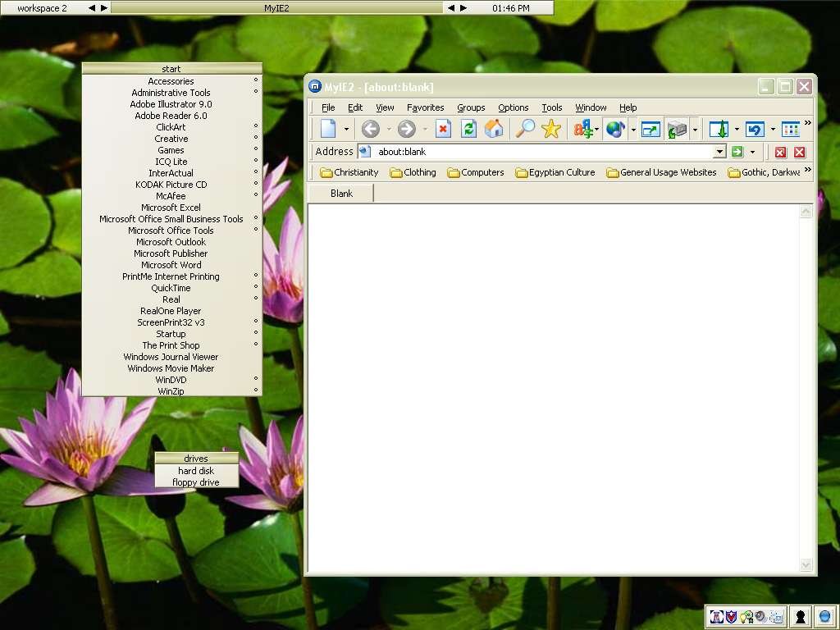Screen dimensions: 840x630
Task: Click the 01:46 PM clock
Action: (510, 8)
